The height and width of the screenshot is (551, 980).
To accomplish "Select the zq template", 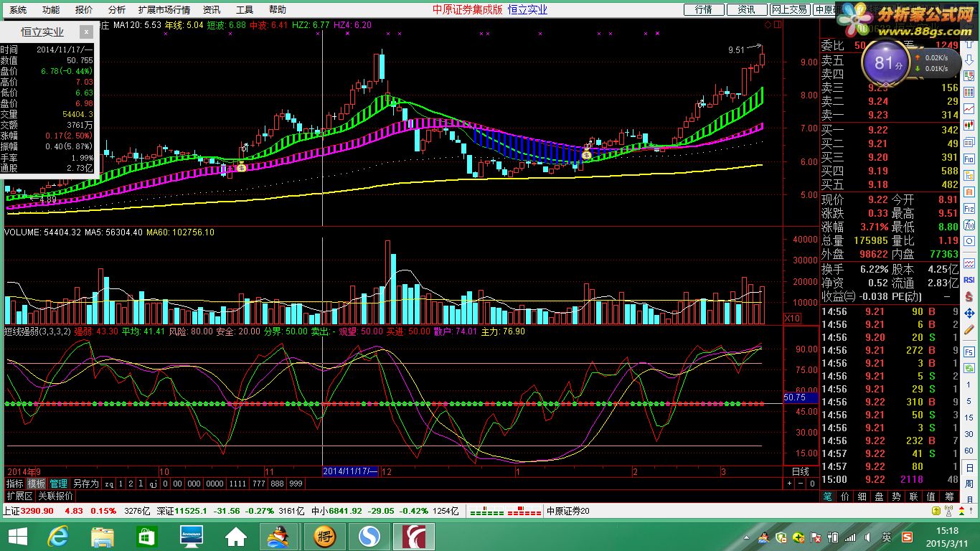I will [x=109, y=484].
